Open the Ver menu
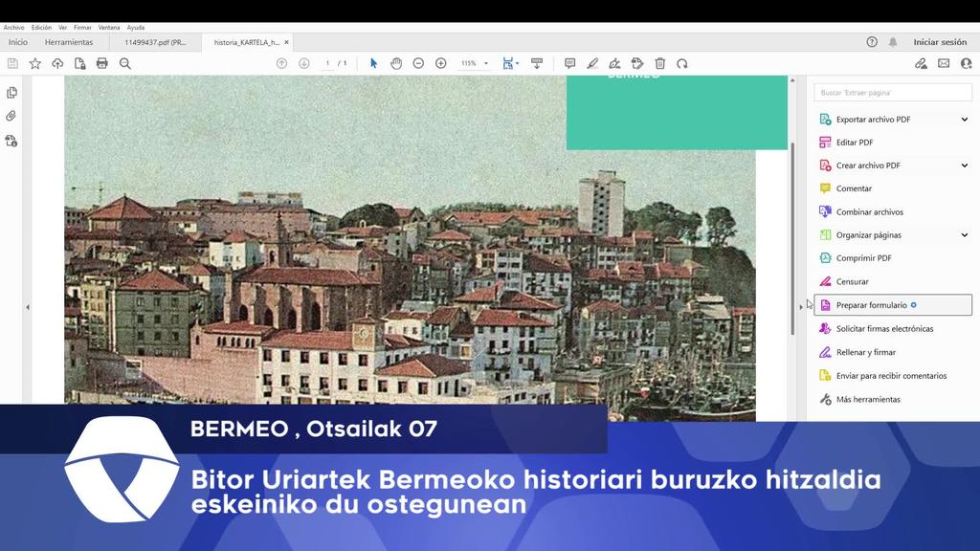This screenshot has width=980, height=551. 62,28
